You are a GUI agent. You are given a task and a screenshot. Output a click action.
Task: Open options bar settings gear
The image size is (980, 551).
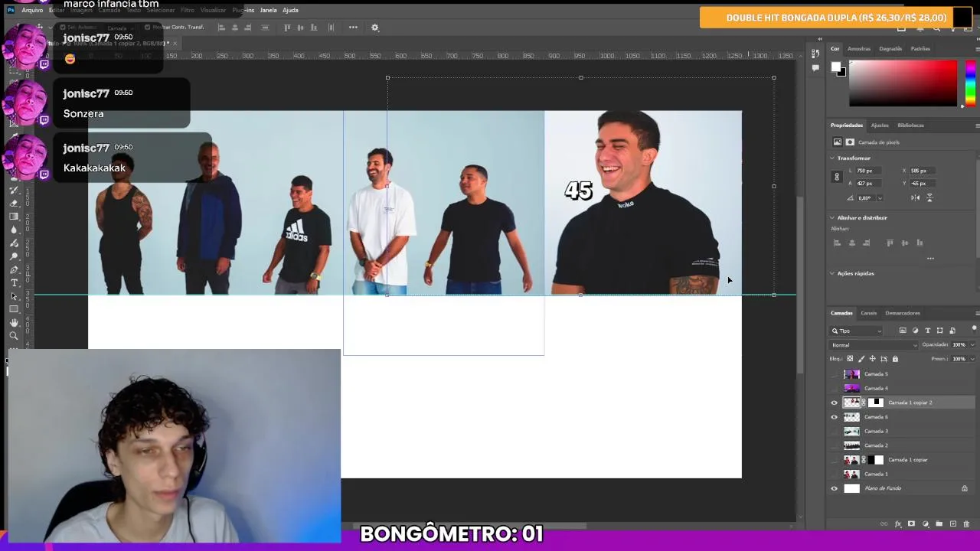375,28
